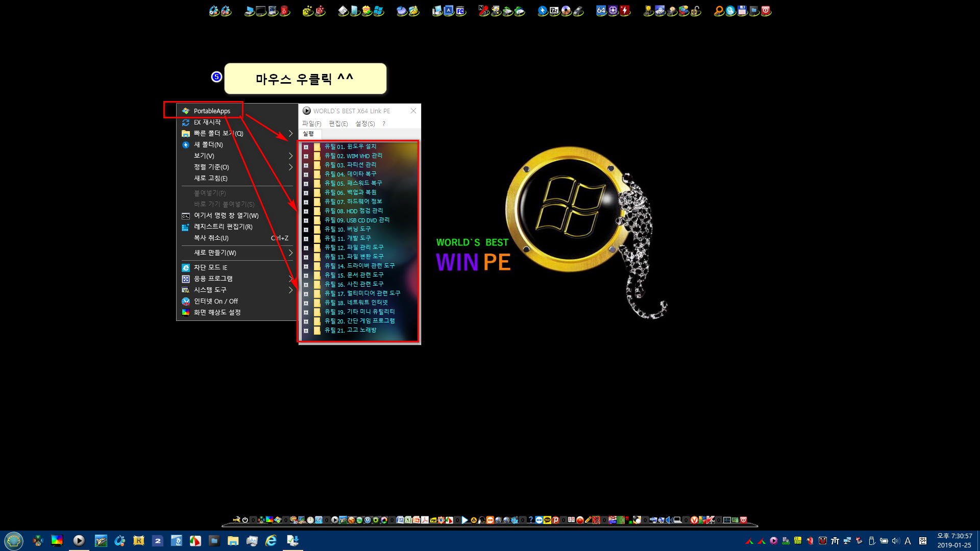Image resolution: width=980 pixels, height=551 pixels.
Task: Expand the '유틸 07. 하드웨어 정보' tree node
Action: 306,202
